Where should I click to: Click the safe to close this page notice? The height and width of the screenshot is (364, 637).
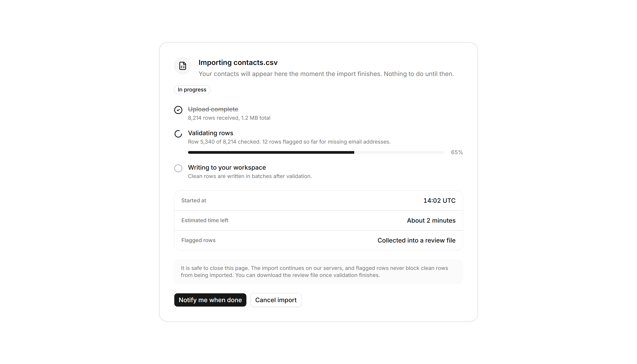[x=318, y=271]
